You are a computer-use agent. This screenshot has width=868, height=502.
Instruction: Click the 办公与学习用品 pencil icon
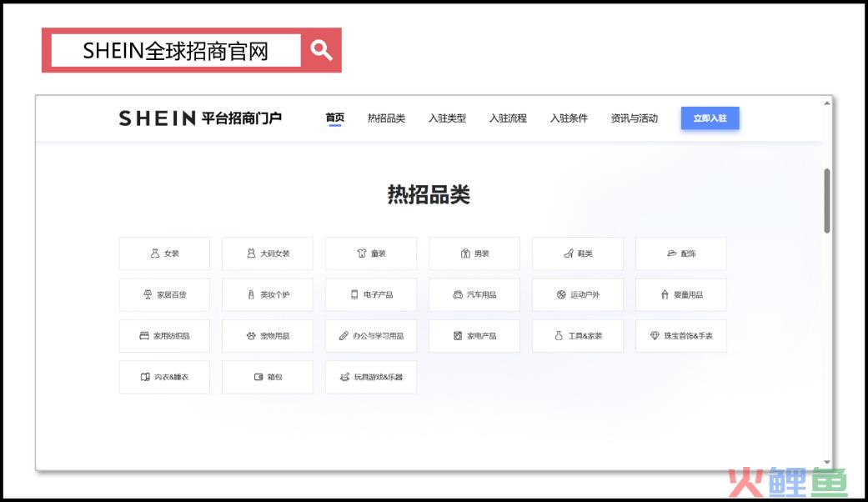pyautogui.click(x=344, y=335)
